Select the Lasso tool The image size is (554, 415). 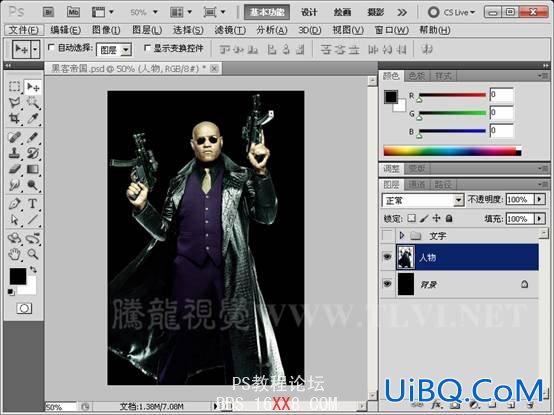[14, 103]
